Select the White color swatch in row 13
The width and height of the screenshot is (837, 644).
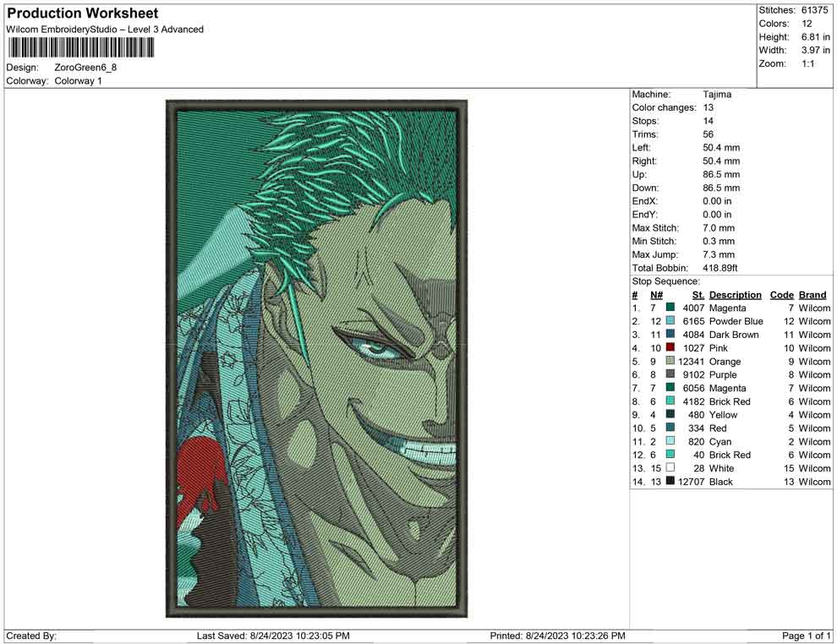coord(670,468)
